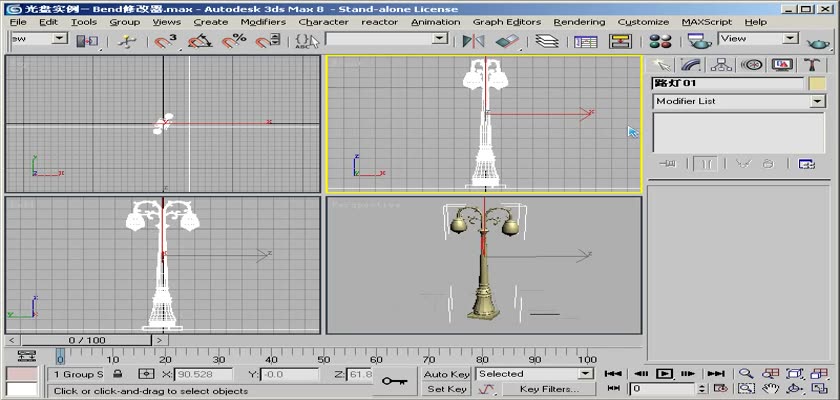
Task: Open the Layer Manager icon
Action: coord(546,40)
